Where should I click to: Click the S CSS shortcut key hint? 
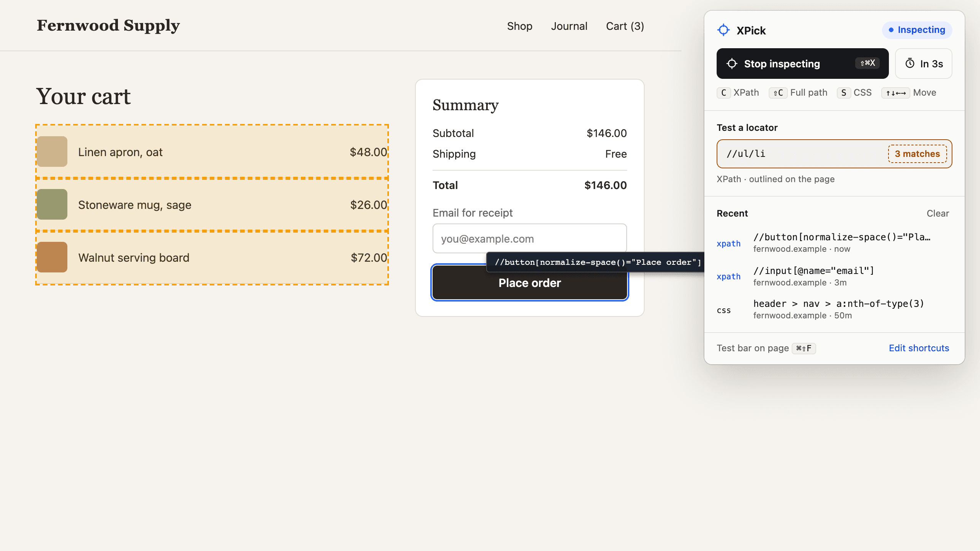point(854,93)
